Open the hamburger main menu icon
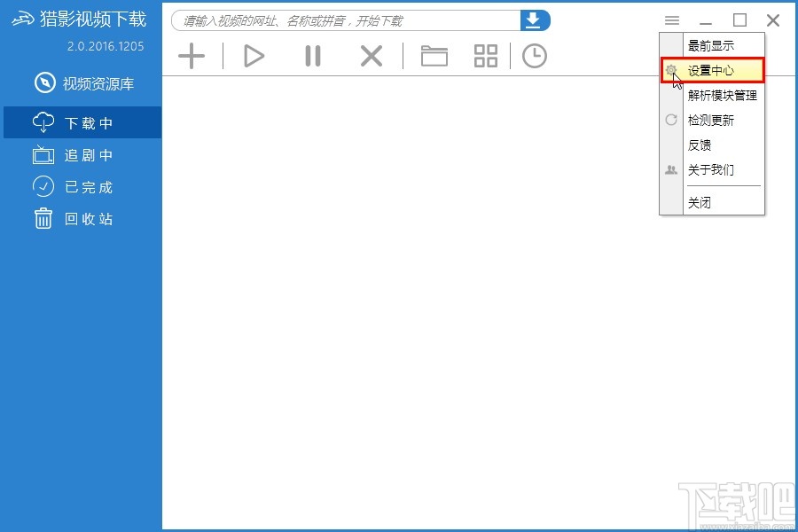The width and height of the screenshot is (798, 532). [x=672, y=20]
